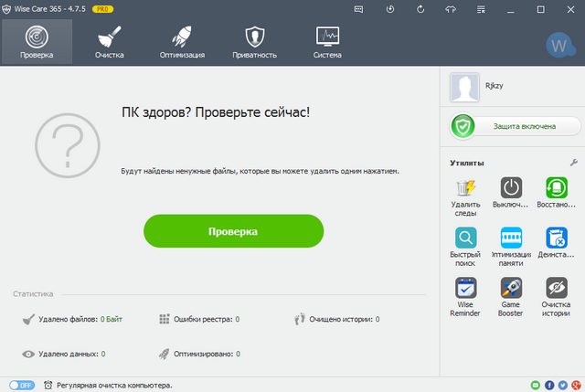Open the Восстановление recovery utility
585x392 pixels.
556,194
